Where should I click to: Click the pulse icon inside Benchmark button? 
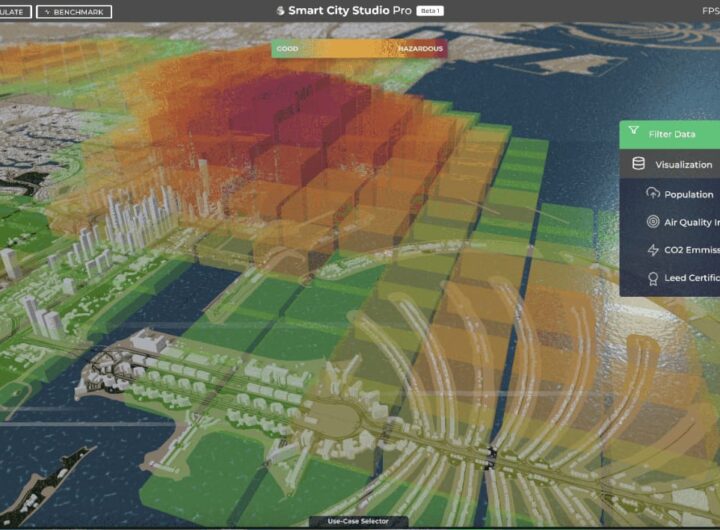(x=47, y=12)
